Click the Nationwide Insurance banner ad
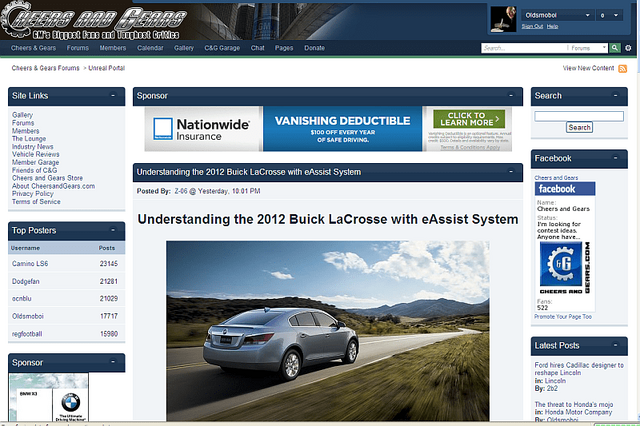The height and width of the screenshot is (426, 640). pos(328,129)
